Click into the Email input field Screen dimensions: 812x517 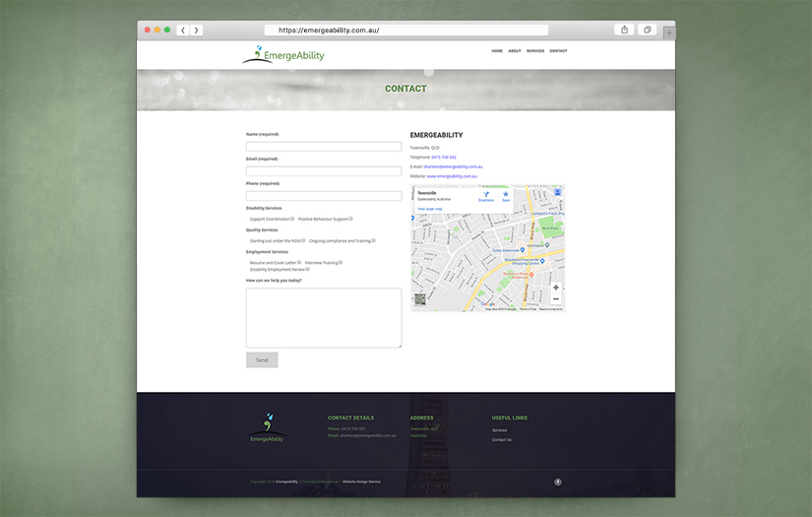pos(324,171)
